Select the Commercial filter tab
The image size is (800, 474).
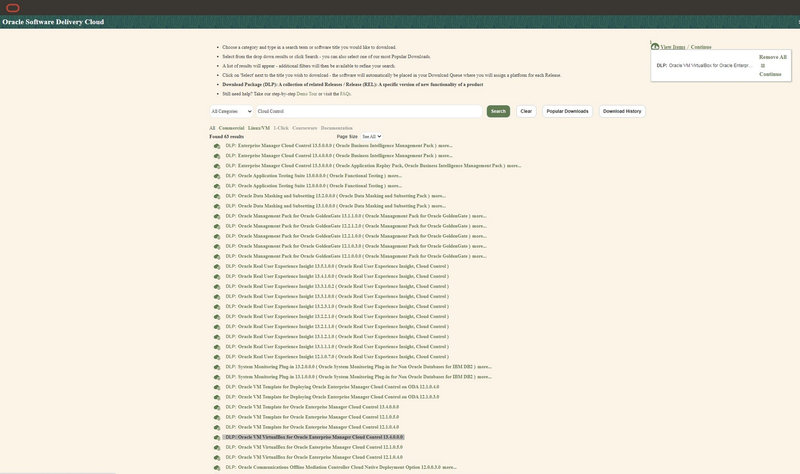pos(232,128)
